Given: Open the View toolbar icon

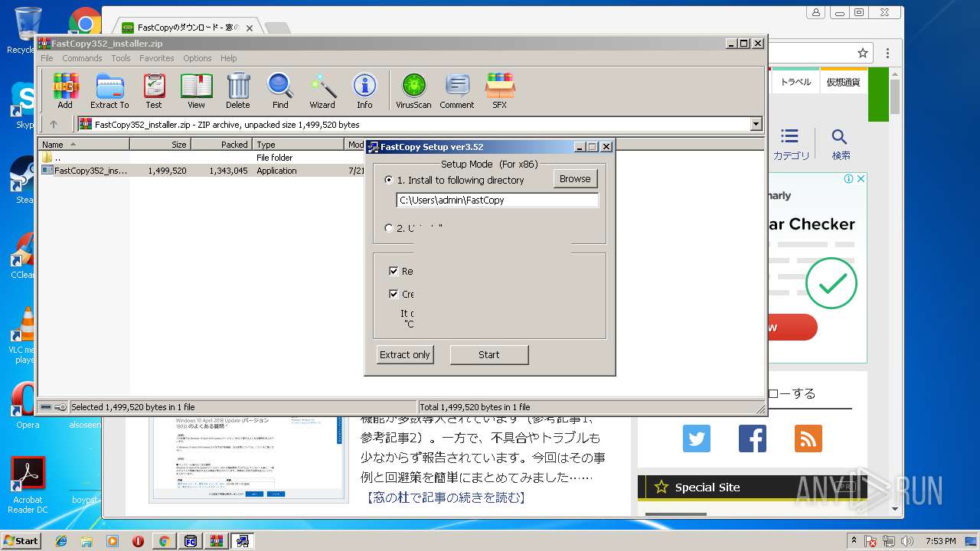Looking at the screenshot, I should (196, 91).
